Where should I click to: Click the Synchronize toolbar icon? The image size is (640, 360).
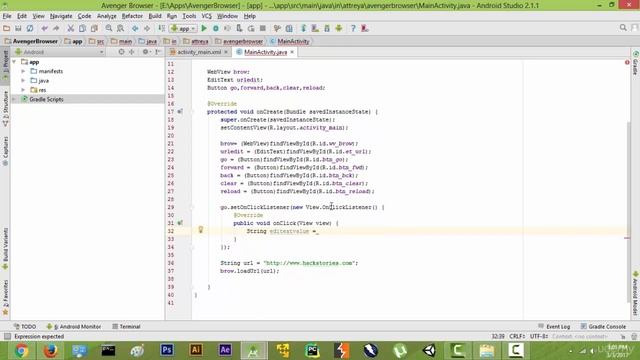coord(30,28)
